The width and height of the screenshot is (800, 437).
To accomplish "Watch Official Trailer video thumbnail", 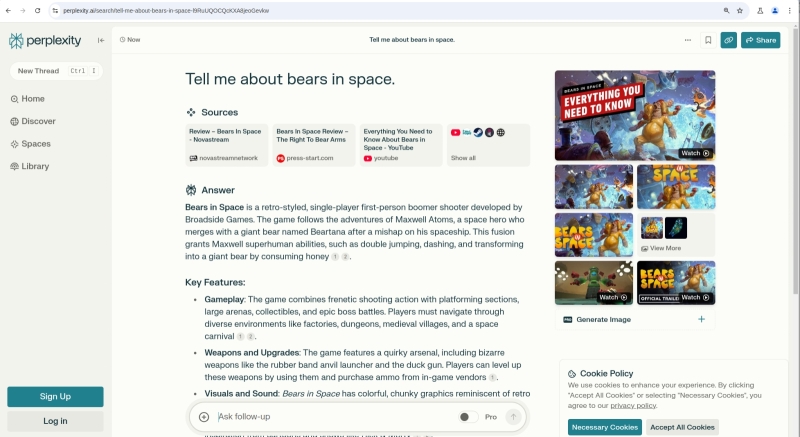I will click(676, 283).
